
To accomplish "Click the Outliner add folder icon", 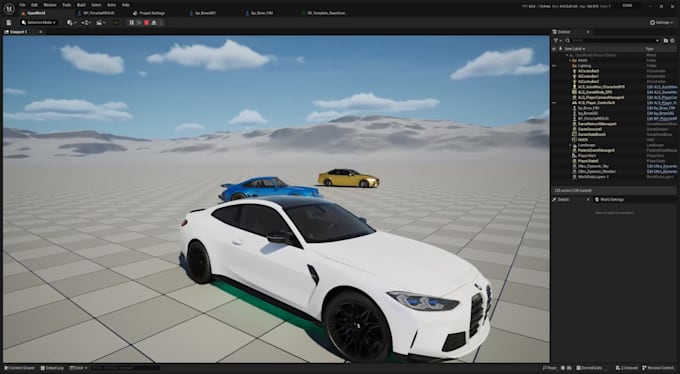I will pos(666,40).
